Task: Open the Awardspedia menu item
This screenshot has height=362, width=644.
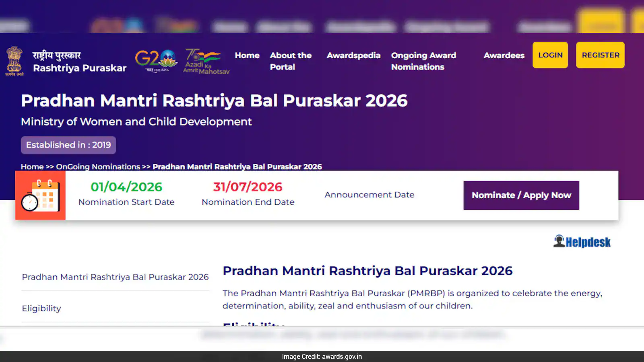Action: (353, 56)
